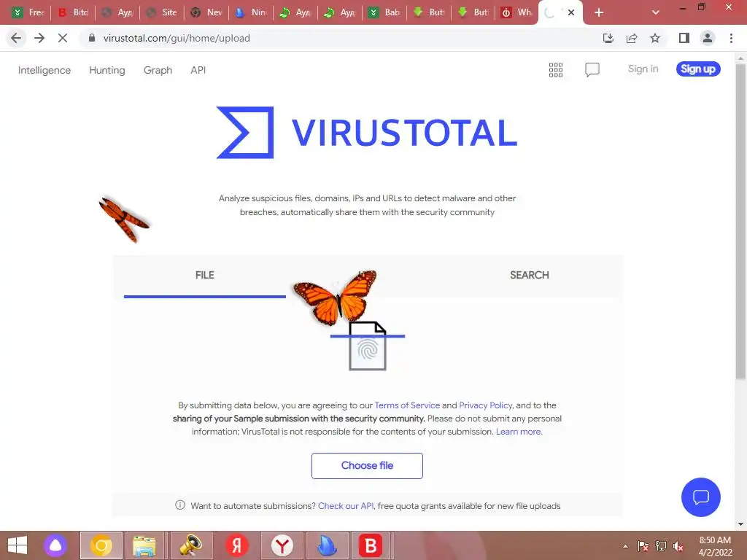
Task: Switch to the Site tab
Action: [162, 12]
